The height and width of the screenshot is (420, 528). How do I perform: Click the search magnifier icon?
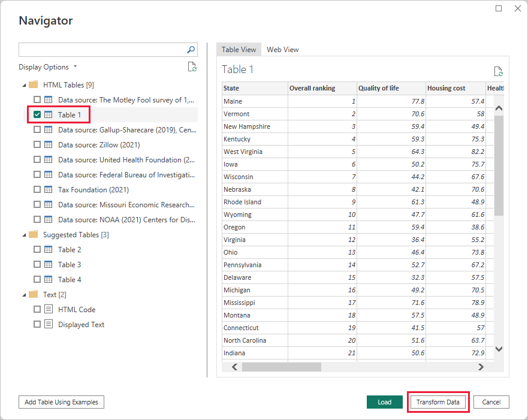(191, 50)
